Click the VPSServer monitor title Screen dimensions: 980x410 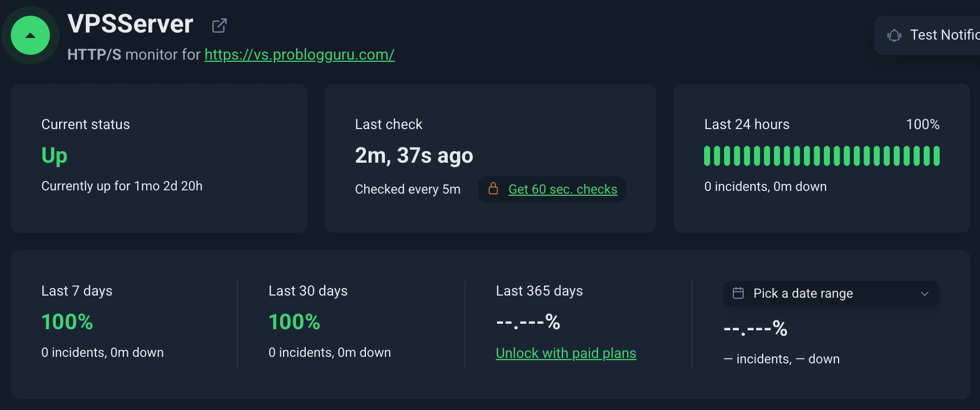click(x=130, y=24)
